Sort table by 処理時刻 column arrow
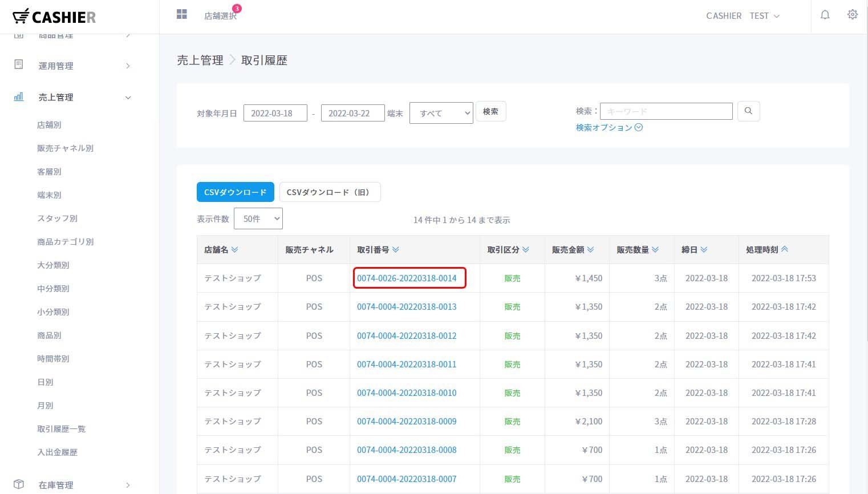Viewport: 868px width, 494px height. click(x=785, y=249)
